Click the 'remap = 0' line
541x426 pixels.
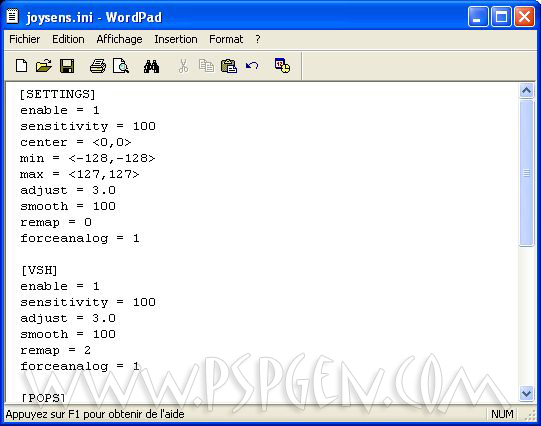point(56,222)
